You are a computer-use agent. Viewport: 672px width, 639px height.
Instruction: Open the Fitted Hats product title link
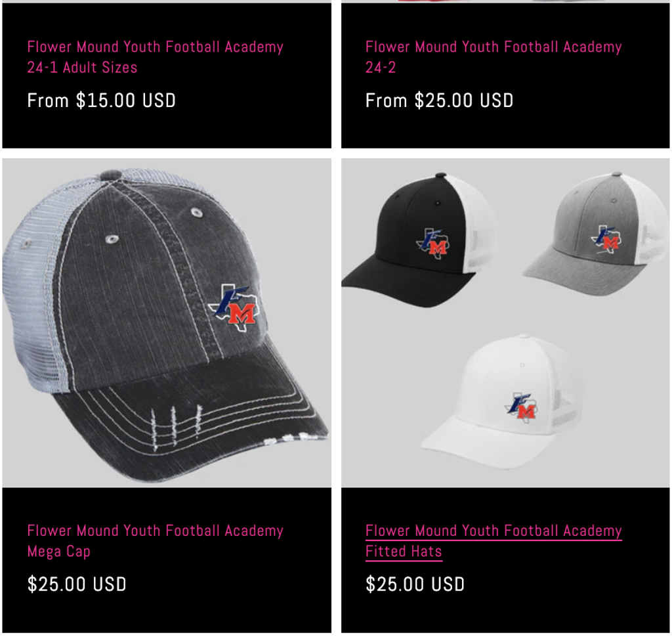pos(493,540)
